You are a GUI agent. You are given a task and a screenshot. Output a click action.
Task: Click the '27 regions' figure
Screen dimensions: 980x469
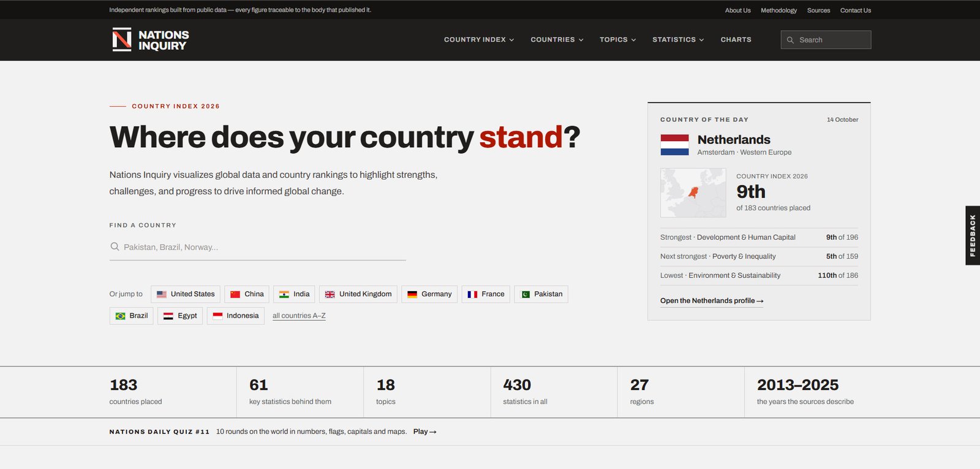point(642,392)
